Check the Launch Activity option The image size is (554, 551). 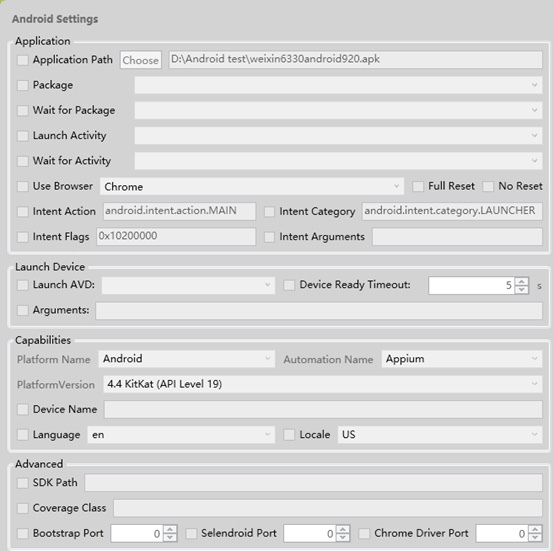point(23,136)
